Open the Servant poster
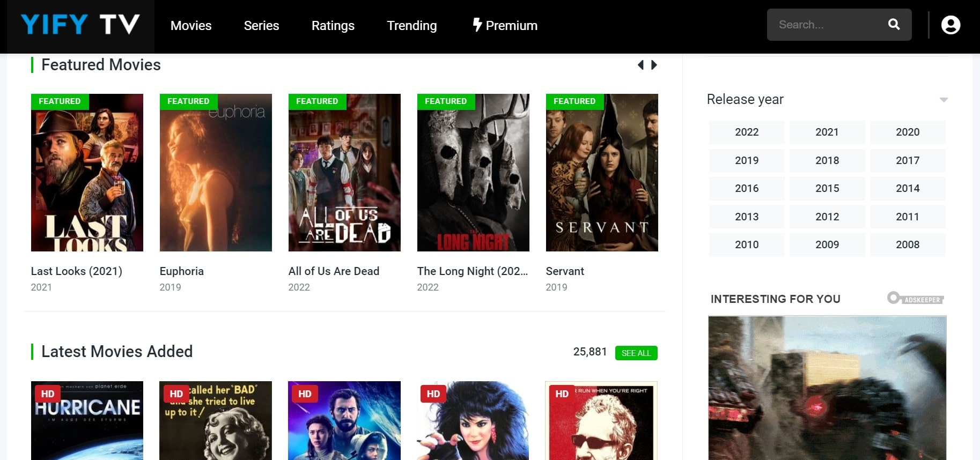This screenshot has width=980, height=460. point(602,173)
